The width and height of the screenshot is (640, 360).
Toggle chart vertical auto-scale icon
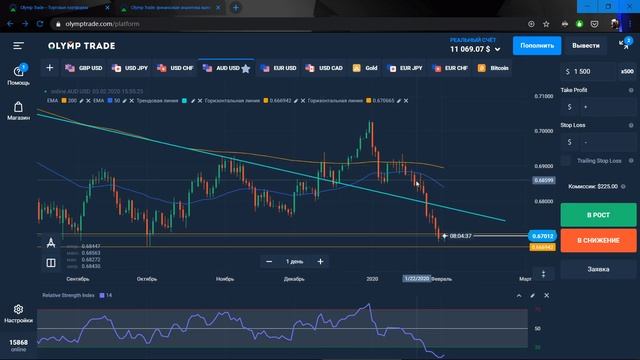(x=543, y=274)
